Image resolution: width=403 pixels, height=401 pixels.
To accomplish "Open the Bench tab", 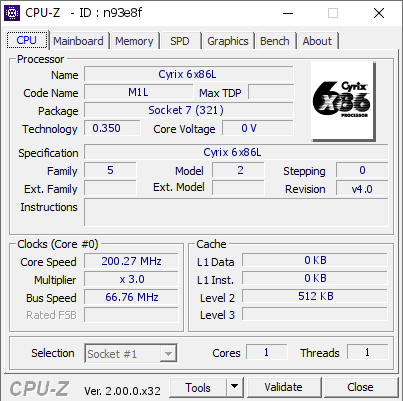I will coord(275,41).
